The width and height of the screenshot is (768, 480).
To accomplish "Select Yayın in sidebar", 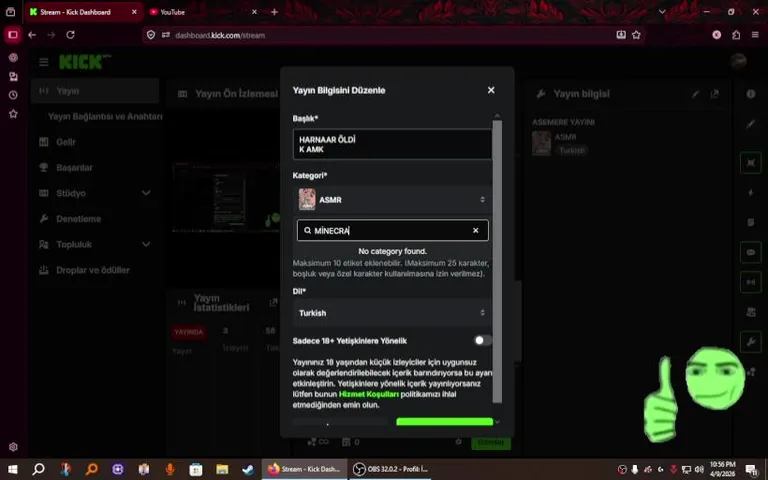I will (x=95, y=91).
